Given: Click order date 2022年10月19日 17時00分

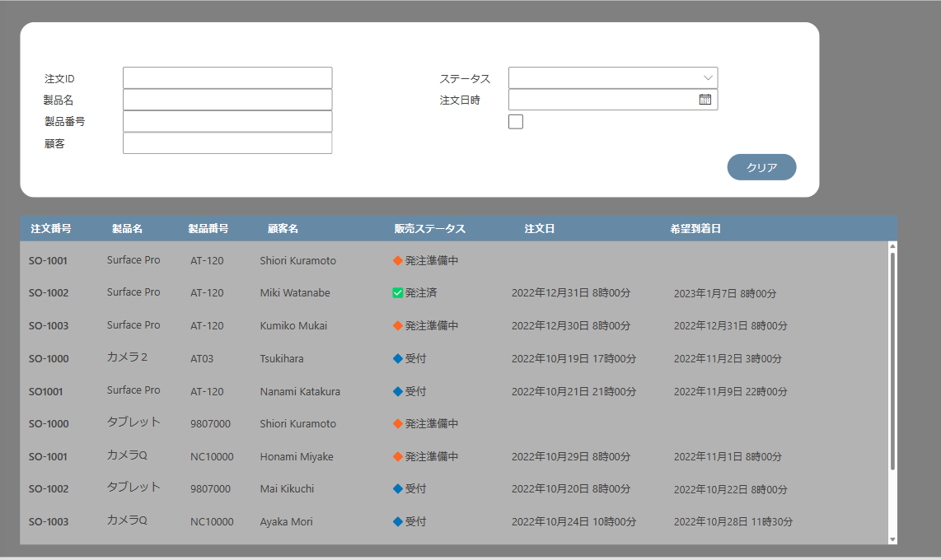Looking at the screenshot, I should pyautogui.click(x=573, y=358).
